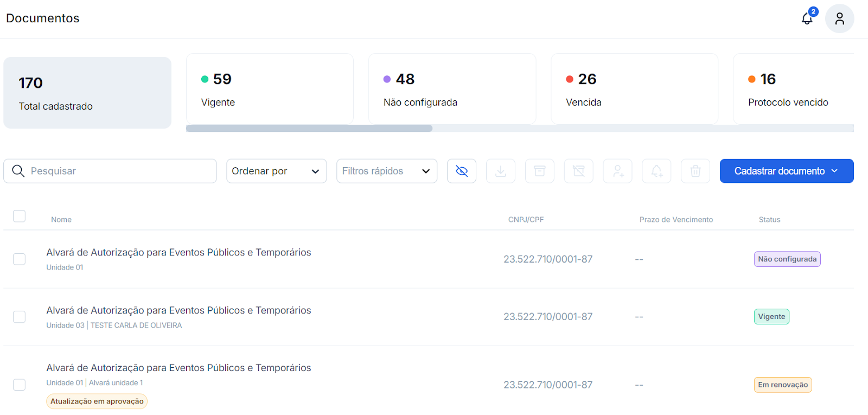
Task: Click the Cadastrar documento button
Action: pos(787,171)
